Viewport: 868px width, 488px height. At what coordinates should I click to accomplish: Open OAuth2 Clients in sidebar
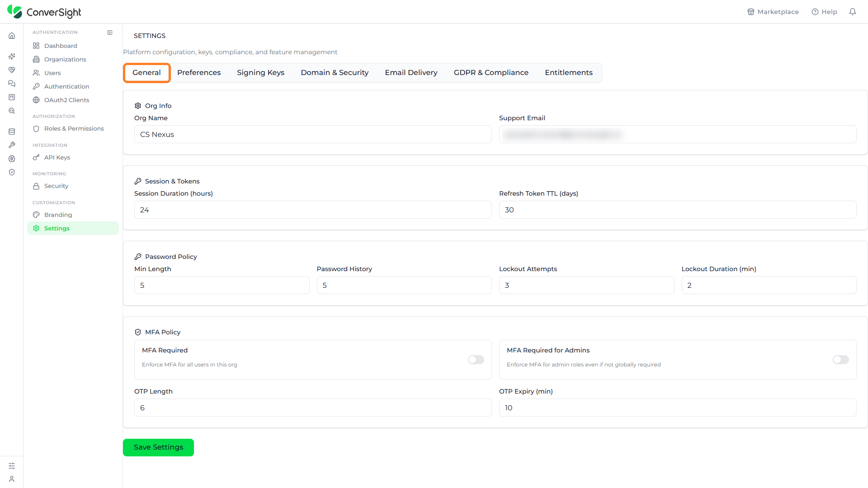coord(73,100)
